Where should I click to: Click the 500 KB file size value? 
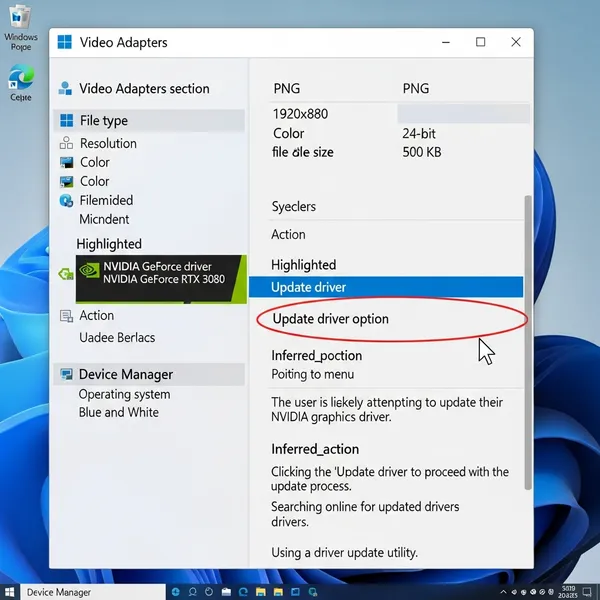(422, 152)
